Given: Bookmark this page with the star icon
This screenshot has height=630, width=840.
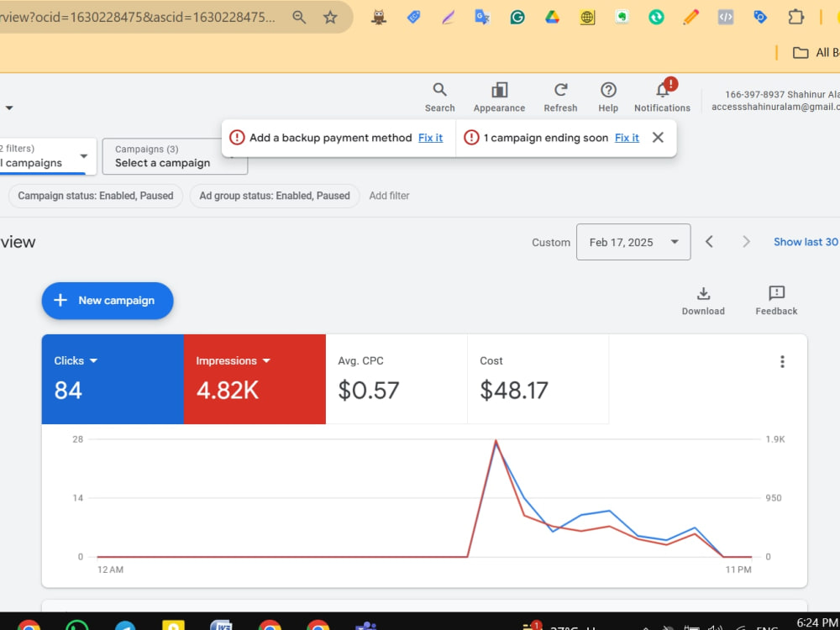Looking at the screenshot, I should [x=330, y=17].
